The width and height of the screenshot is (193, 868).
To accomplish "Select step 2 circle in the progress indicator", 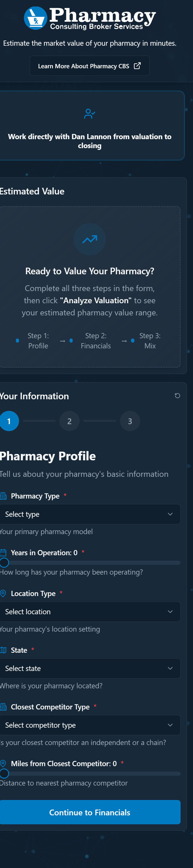I will tap(70, 421).
